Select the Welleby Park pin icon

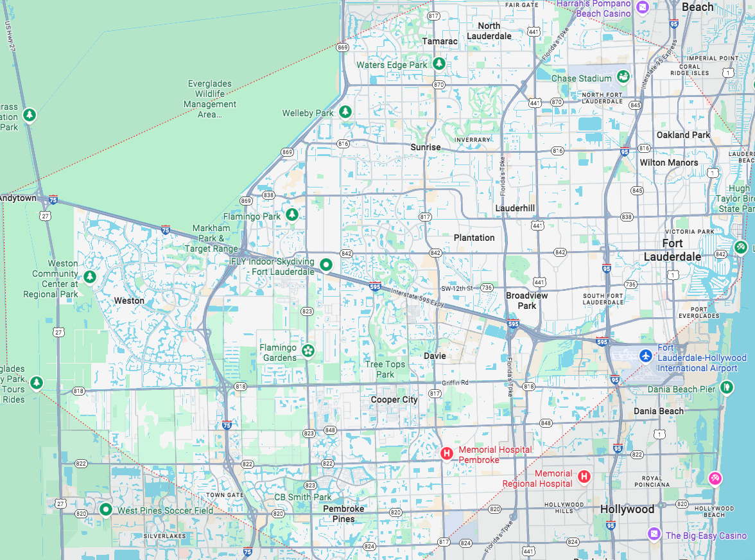point(345,112)
